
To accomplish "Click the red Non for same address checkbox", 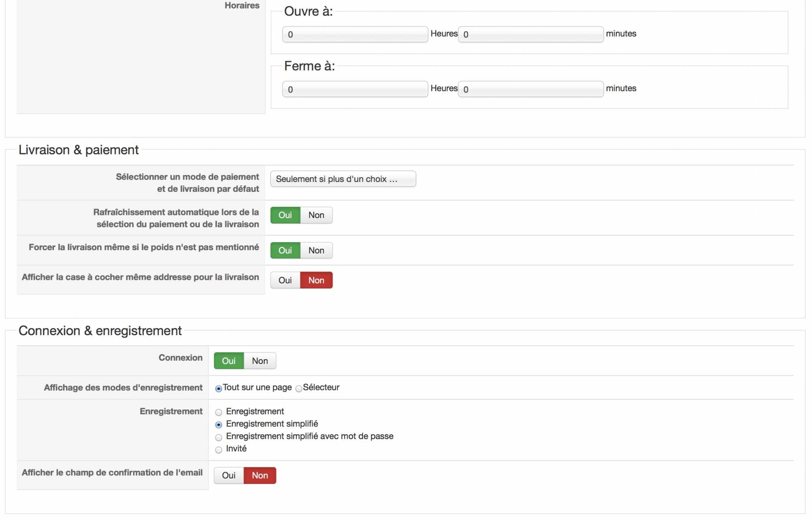I will tap(316, 280).
